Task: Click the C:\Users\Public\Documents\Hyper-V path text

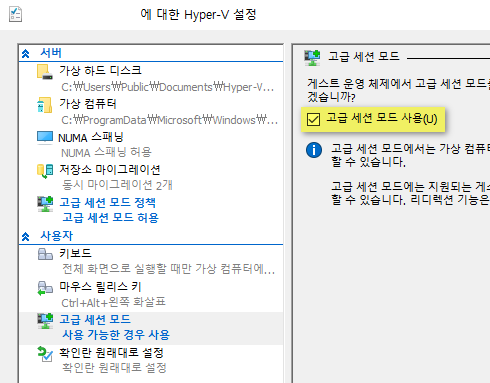Action: click(x=168, y=87)
